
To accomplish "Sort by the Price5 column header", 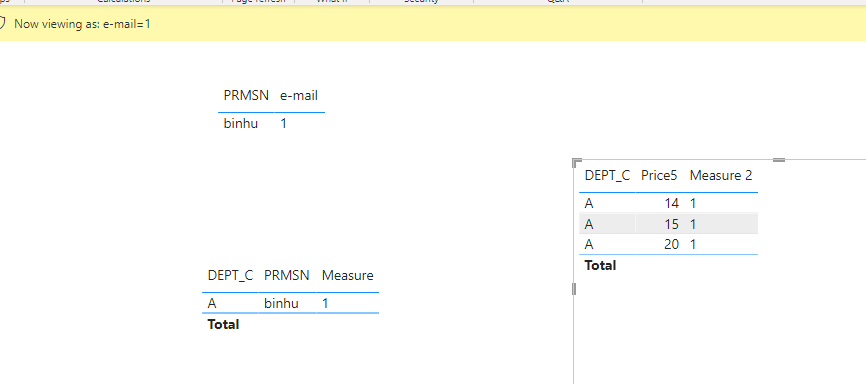I will [x=659, y=176].
